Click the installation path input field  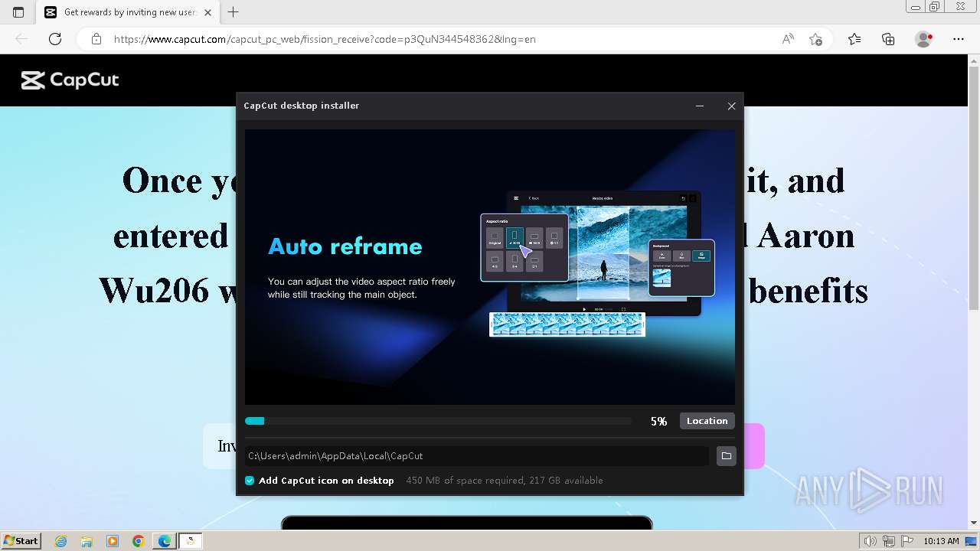(x=476, y=456)
